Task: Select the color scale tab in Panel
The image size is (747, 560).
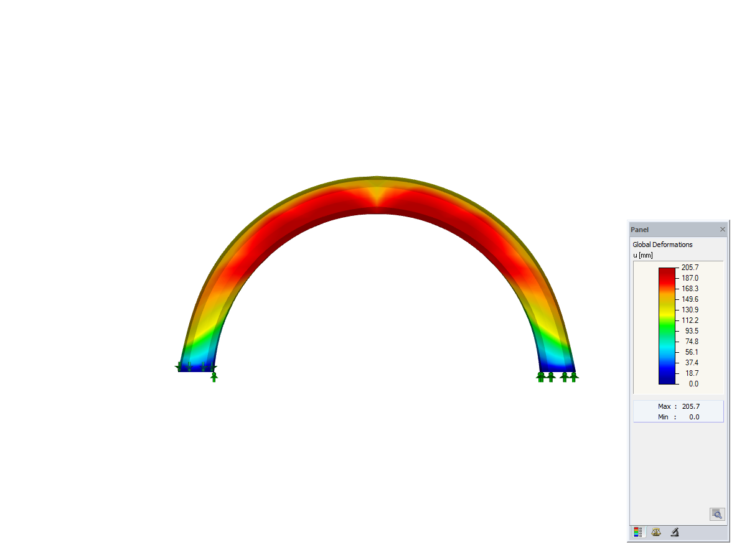Action: [x=637, y=532]
